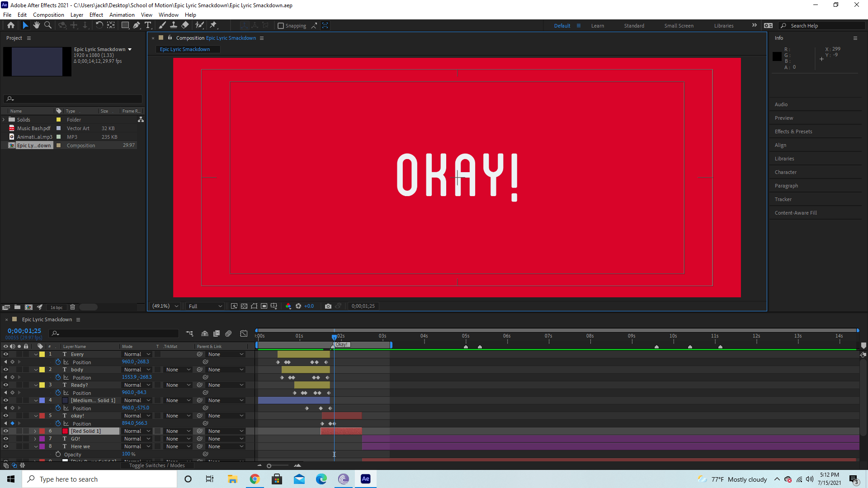
Task: Select the Rotation tool
Action: tap(99, 25)
